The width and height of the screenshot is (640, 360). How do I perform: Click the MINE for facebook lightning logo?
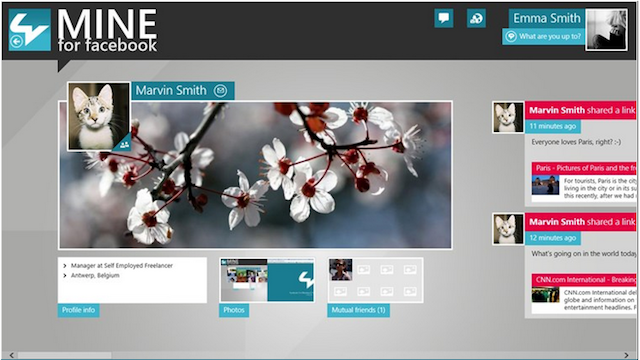click(30, 30)
